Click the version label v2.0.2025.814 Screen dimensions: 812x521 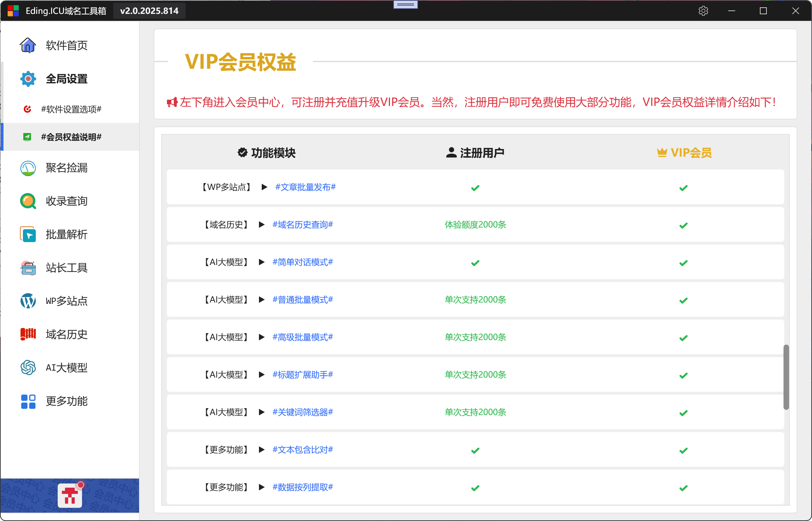[x=149, y=11]
